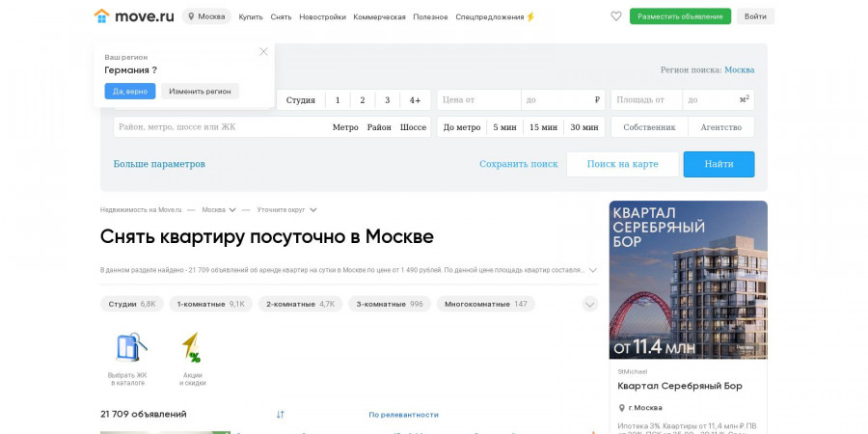Confirm region with Да, верно
The height and width of the screenshot is (434, 868).
pos(130,92)
